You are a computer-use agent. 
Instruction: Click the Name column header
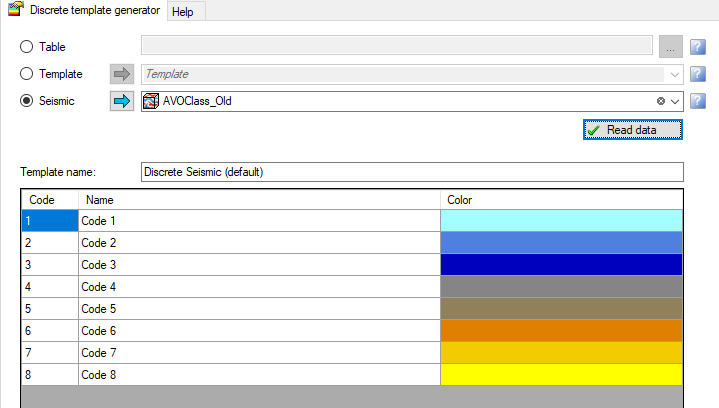[x=259, y=200]
